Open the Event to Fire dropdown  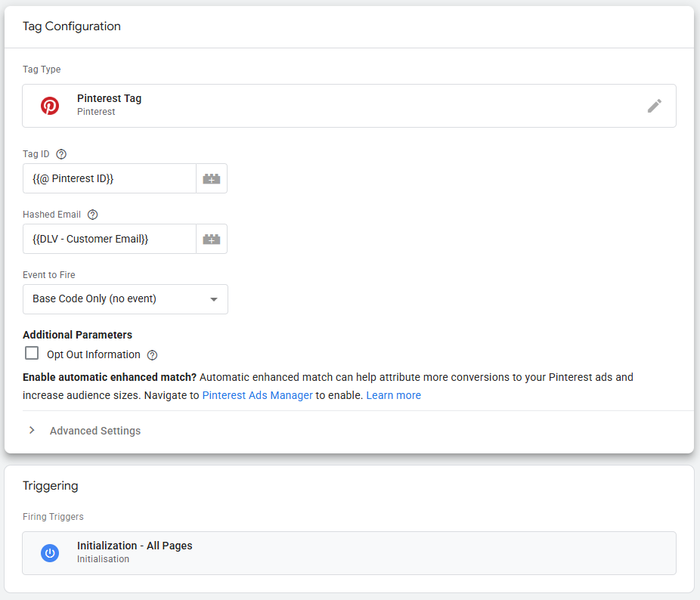125,299
